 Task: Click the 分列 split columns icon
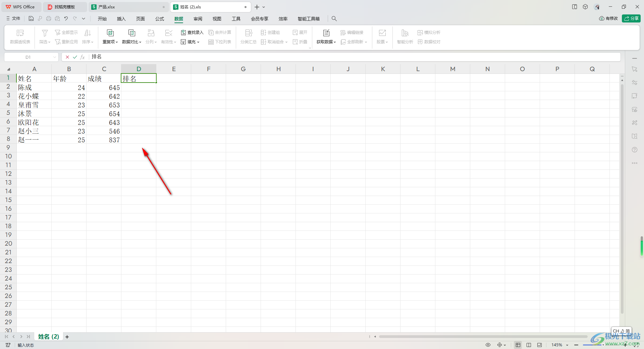point(151,33)
